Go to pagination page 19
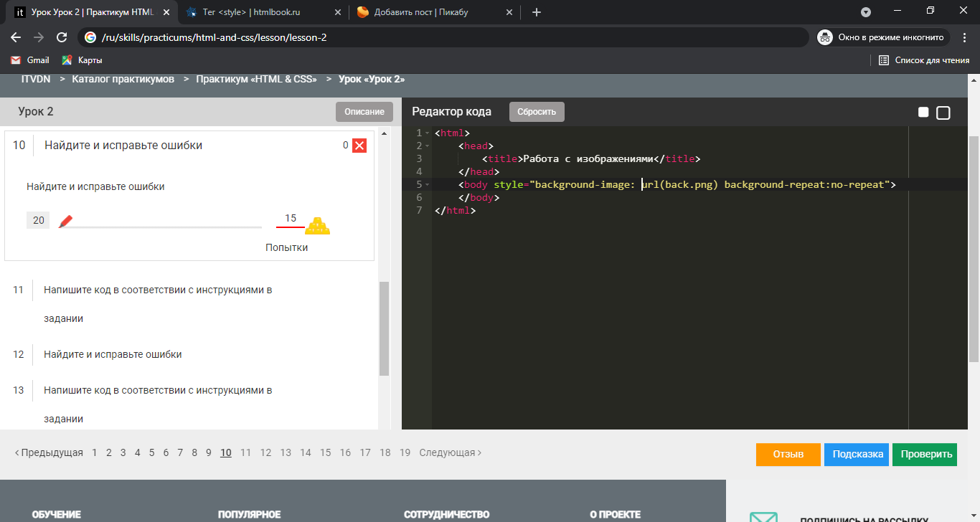This screenshot has width=980, height=522. [405, 452]
